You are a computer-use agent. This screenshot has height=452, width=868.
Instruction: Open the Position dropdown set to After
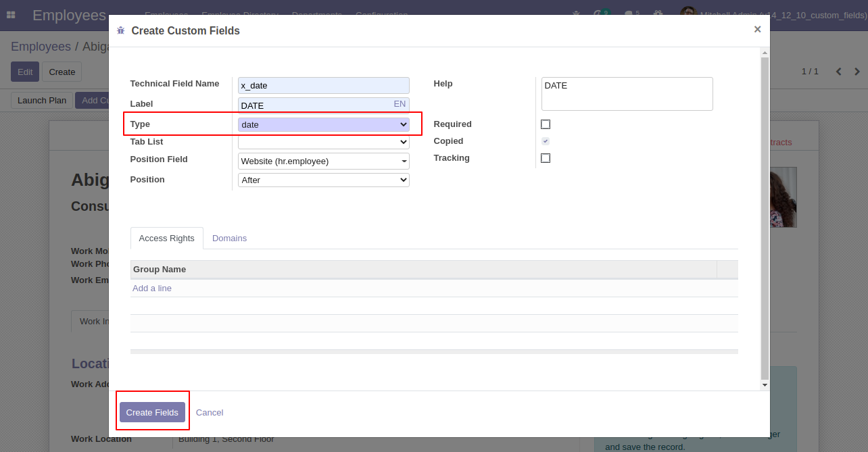tap(323, 180)
